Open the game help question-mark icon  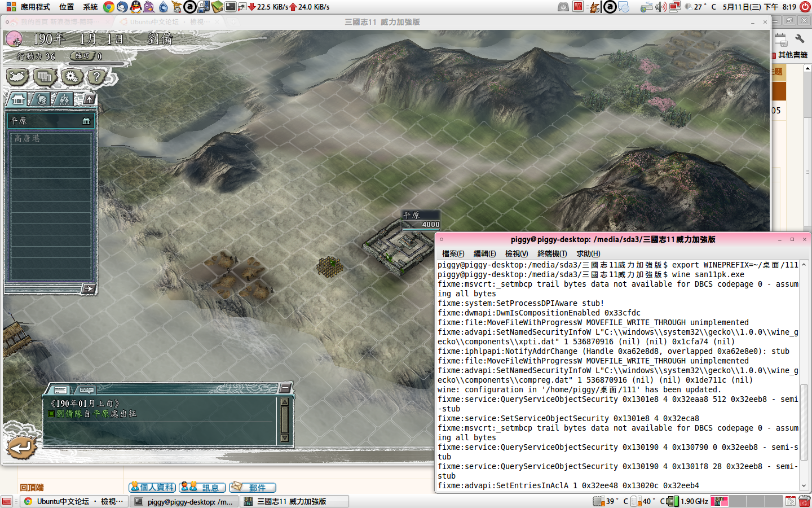[x=97, y=76]
